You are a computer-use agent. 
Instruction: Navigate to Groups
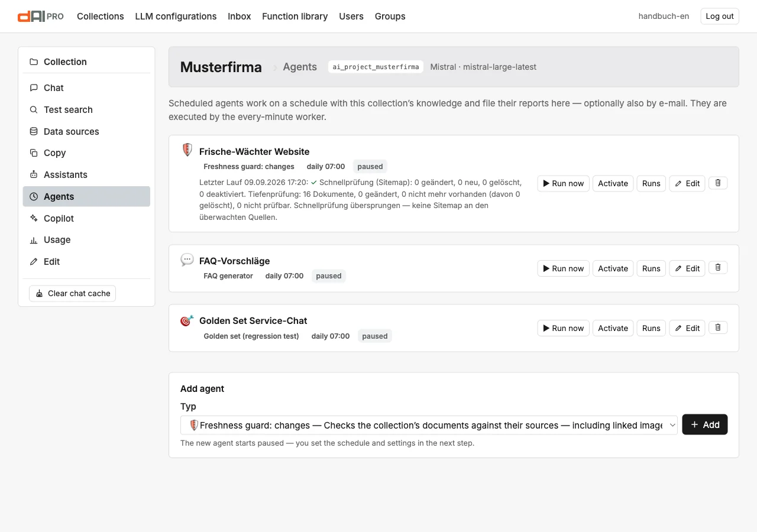click(x=390, y=17)
